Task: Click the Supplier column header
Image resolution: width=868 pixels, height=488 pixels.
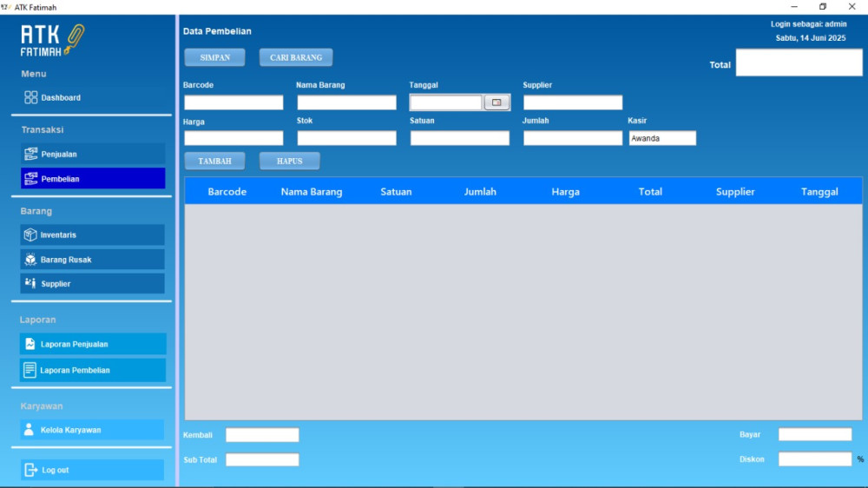Action: click(x=735, y=192)
